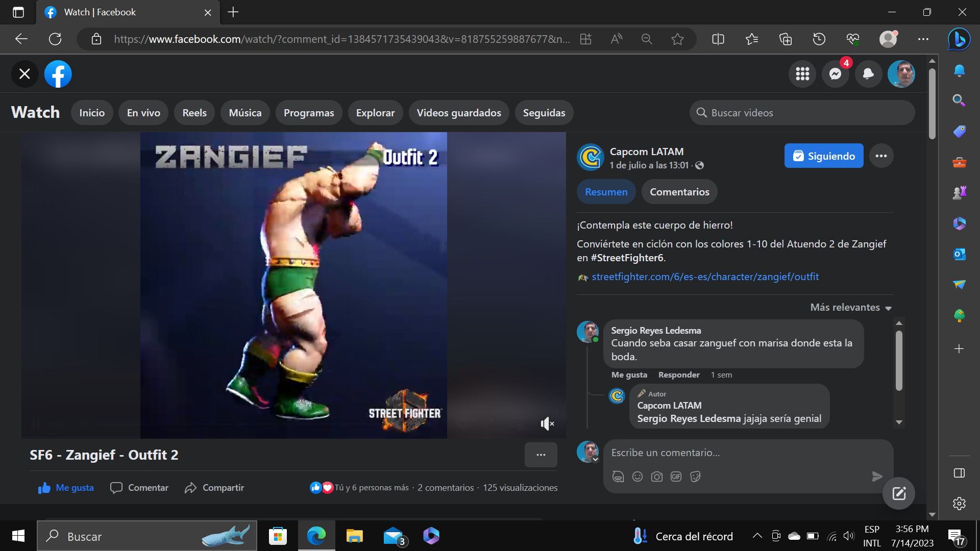Image resolution: width=980 pixels, height=551 pixels.
Task: Click the sticker icon in comment box
Action: [x=695, y=477]
